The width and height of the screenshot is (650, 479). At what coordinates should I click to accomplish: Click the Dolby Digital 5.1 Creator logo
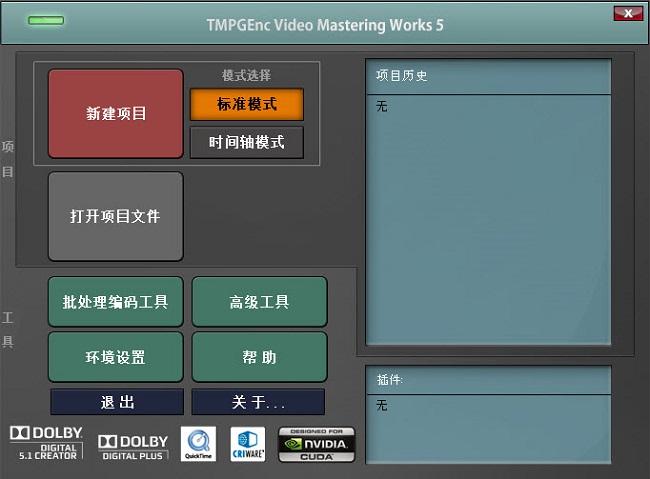point(46,443)
